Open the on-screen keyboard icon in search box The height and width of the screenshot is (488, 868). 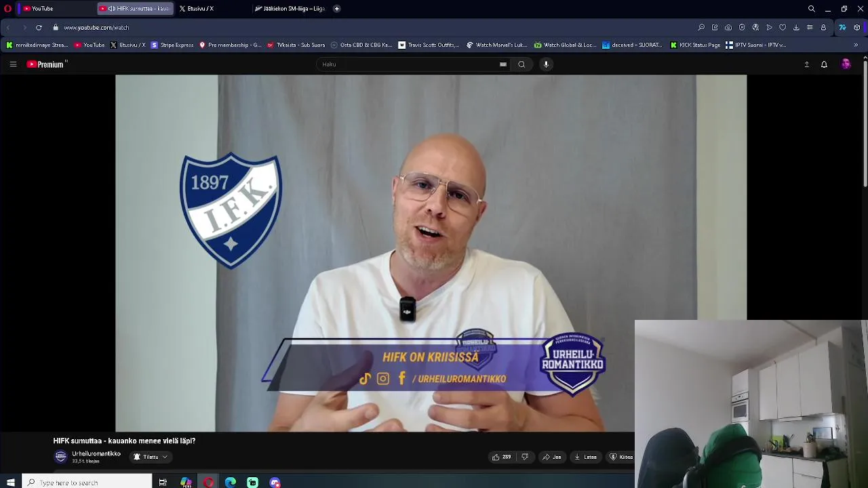[x=503, y=64]
